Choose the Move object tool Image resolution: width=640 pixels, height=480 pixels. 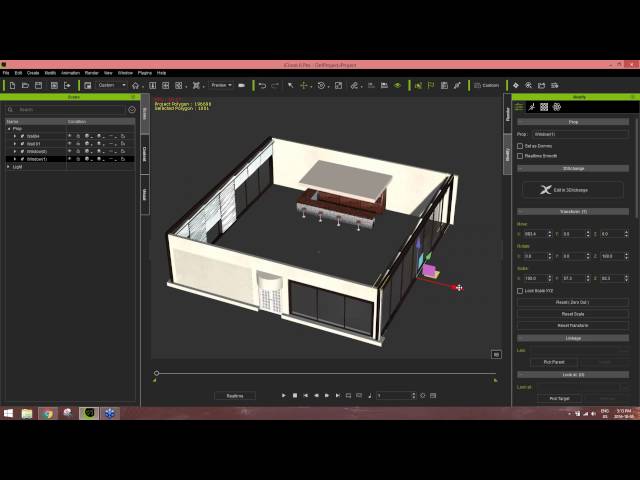pyautogui.click(x=304, y=85)
